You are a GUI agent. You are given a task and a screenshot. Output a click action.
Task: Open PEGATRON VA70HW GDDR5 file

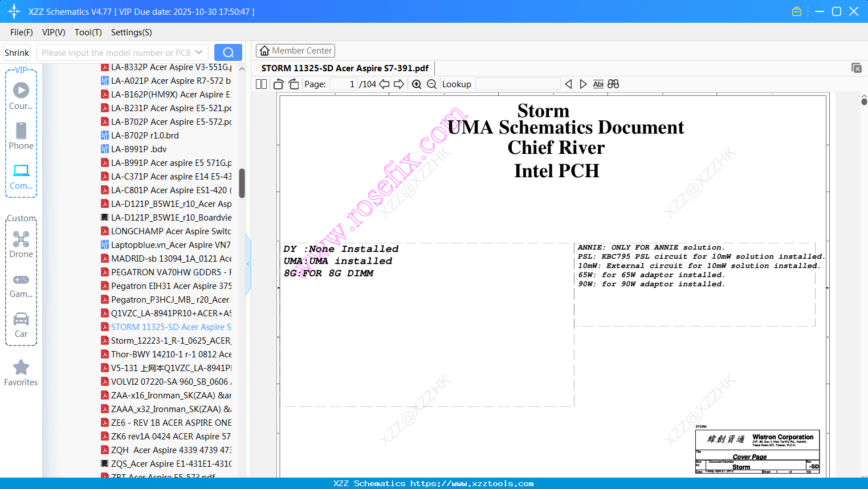[166, 272]
